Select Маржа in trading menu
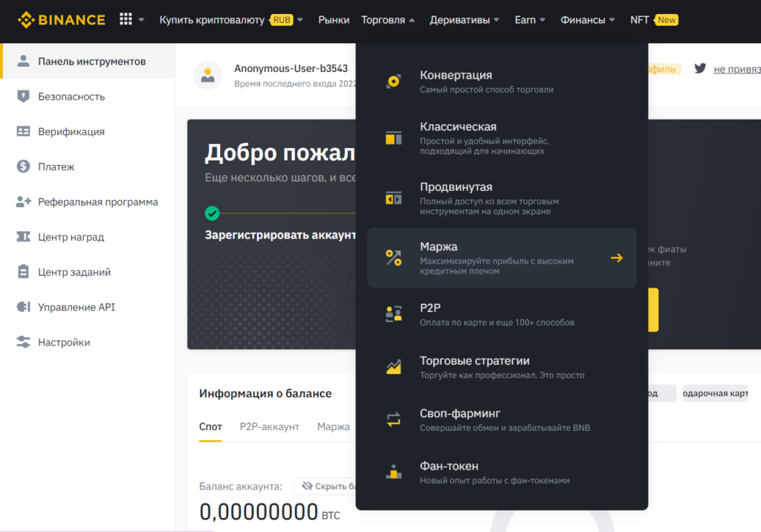Screen dimensions: 761x532 pos(502,258)
